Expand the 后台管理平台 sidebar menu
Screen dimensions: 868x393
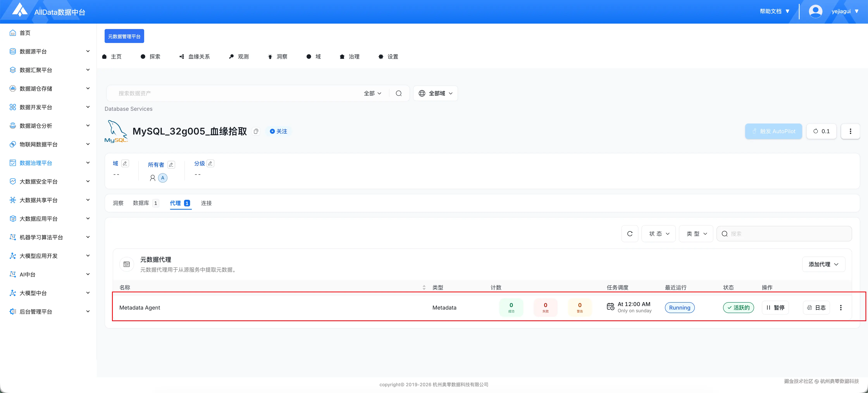(88, 311)
